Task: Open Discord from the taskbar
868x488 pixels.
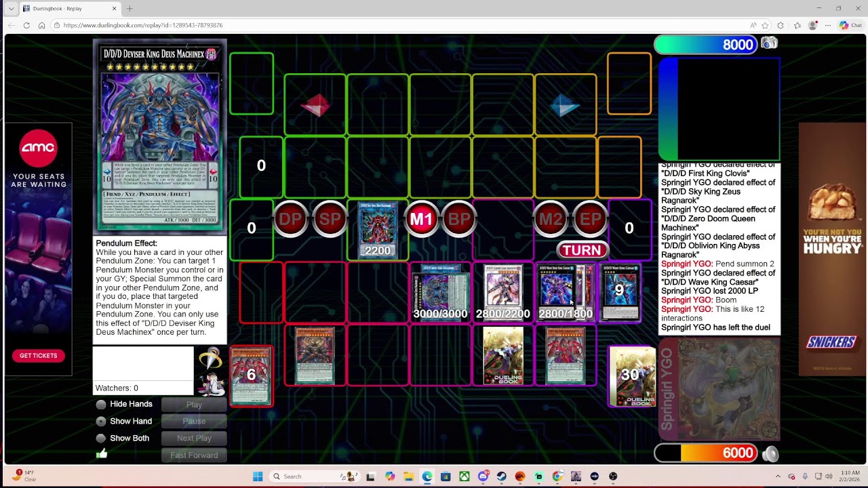Action: pyautogui.click(x=482, y=476)
